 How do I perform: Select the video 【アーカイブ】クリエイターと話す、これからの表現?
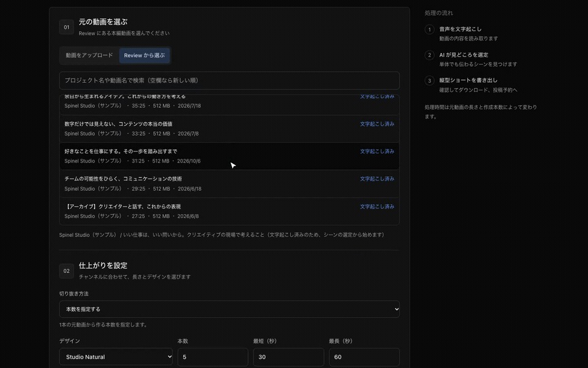(x=229, y=211)
